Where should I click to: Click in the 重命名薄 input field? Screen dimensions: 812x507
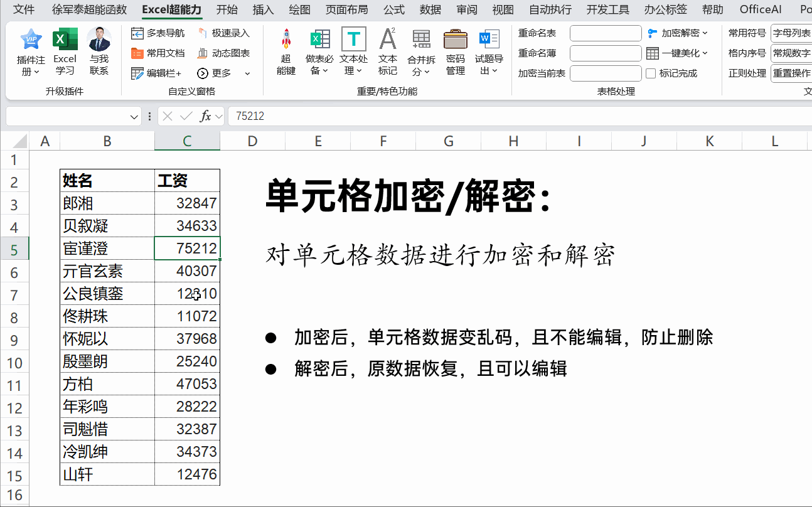[x=606, y=53]
